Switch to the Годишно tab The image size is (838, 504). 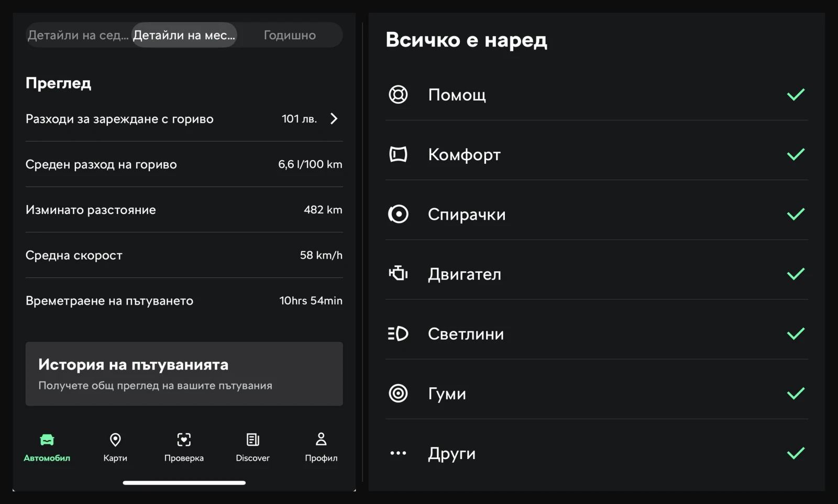pos(290,35)
